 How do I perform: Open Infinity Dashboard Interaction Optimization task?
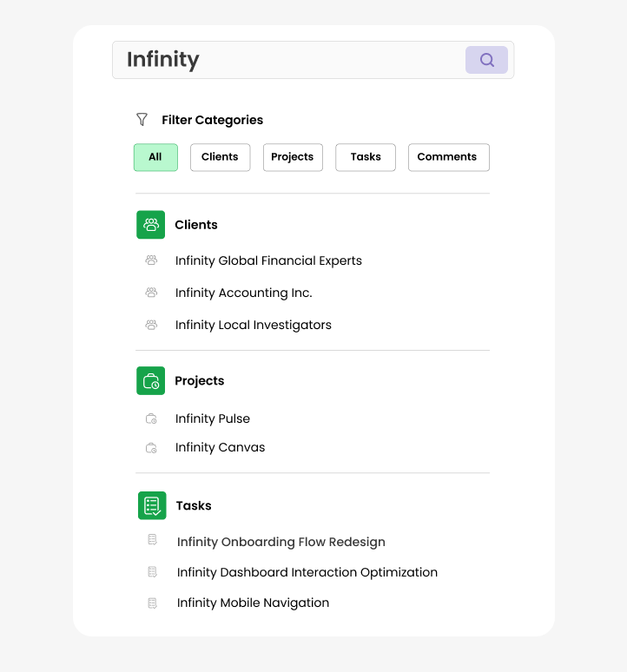point(307,572)
